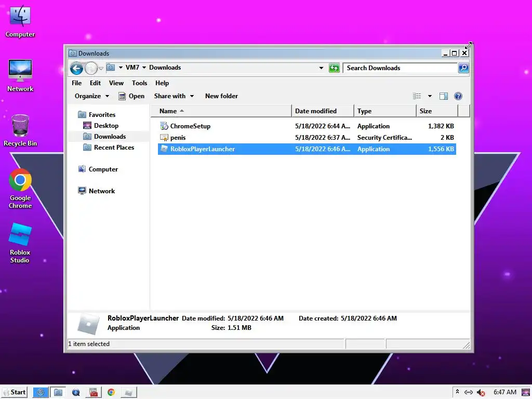
Task: Show hidden tray icons arrow
Action: pos(457,392)
